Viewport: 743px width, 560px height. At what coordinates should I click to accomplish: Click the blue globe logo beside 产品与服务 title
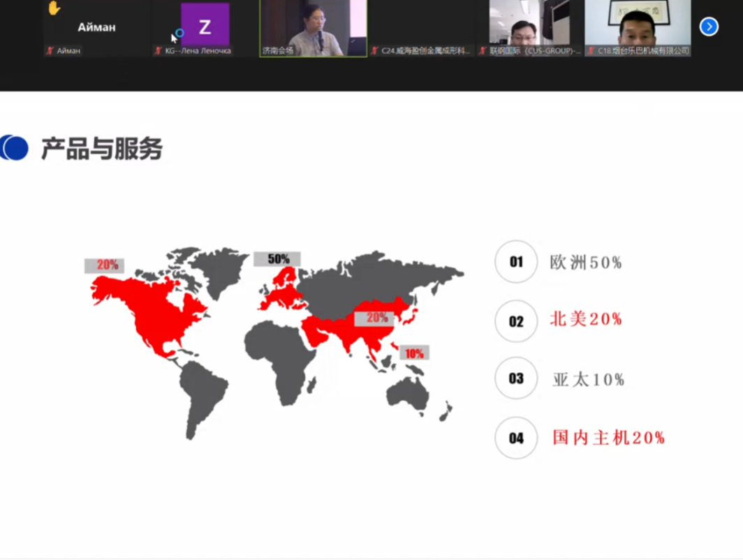pos(15,147)
